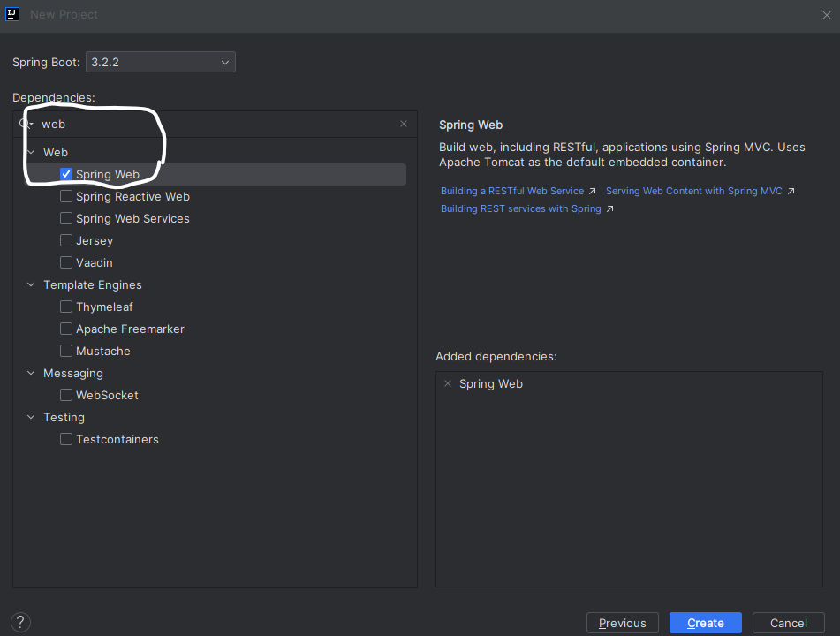Uncheck the Spring Web checkbox
This screenshot has width=840, height=636.
click(66, 174)
